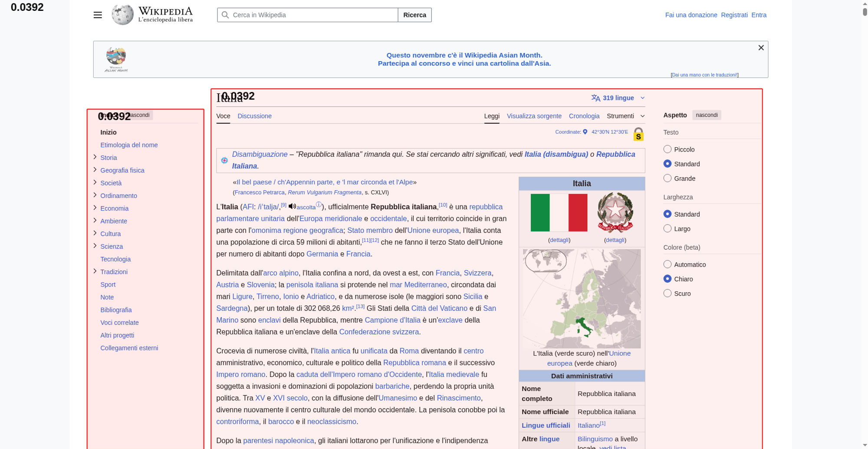Select the Piccolo text size option
The height and width of the screenshot is (449, 868).
(x=667, y=149)
